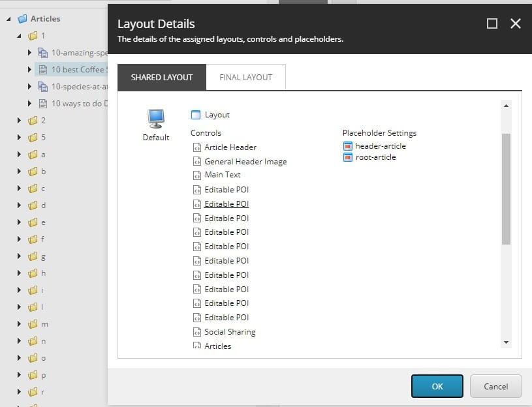Image resolution: width=532 pixels, height=407 pixels.
Task: Click OK to confirm layout details
Action: click(437, 386)
